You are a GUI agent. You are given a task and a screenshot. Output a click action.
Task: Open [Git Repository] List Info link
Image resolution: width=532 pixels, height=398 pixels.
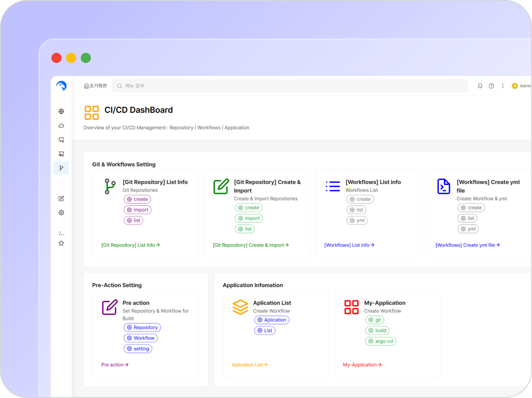click(131, 245)
